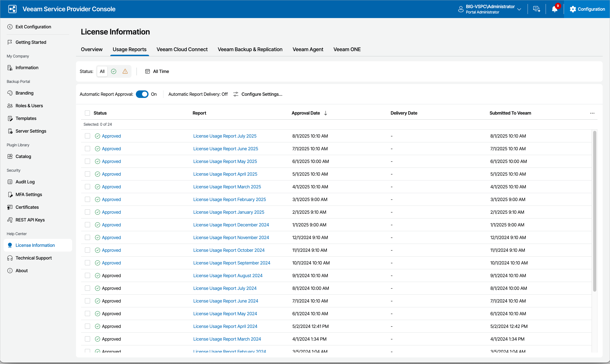
Task: Click the Automatic Report Delivery: Off label
Action: pos(198,94)
